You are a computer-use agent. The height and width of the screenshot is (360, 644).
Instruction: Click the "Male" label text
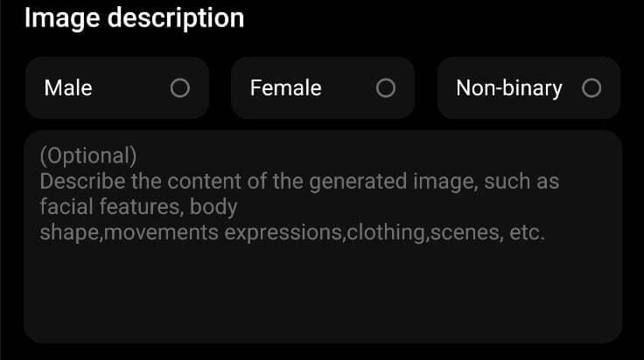pyautogui.click(x=68, y=88)
